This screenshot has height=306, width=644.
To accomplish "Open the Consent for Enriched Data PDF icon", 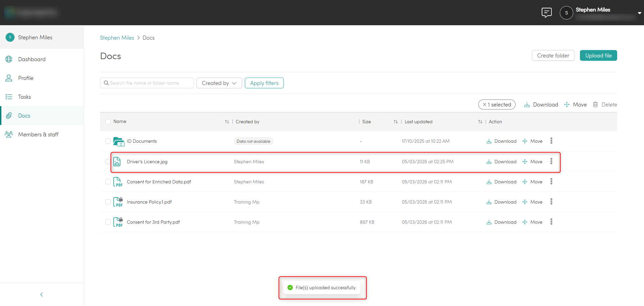I will click(x=118, y=182).
